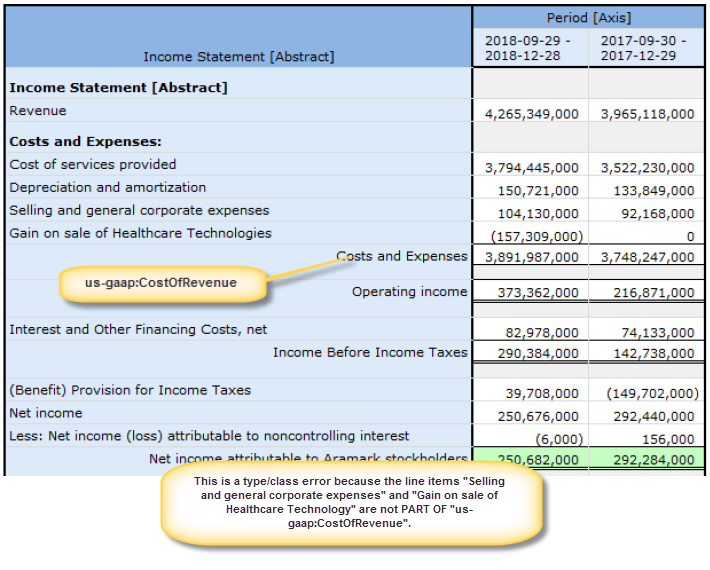710x570 pixels.
Task: Click operating income 373,362,000
Action: (x=538, y=292)
